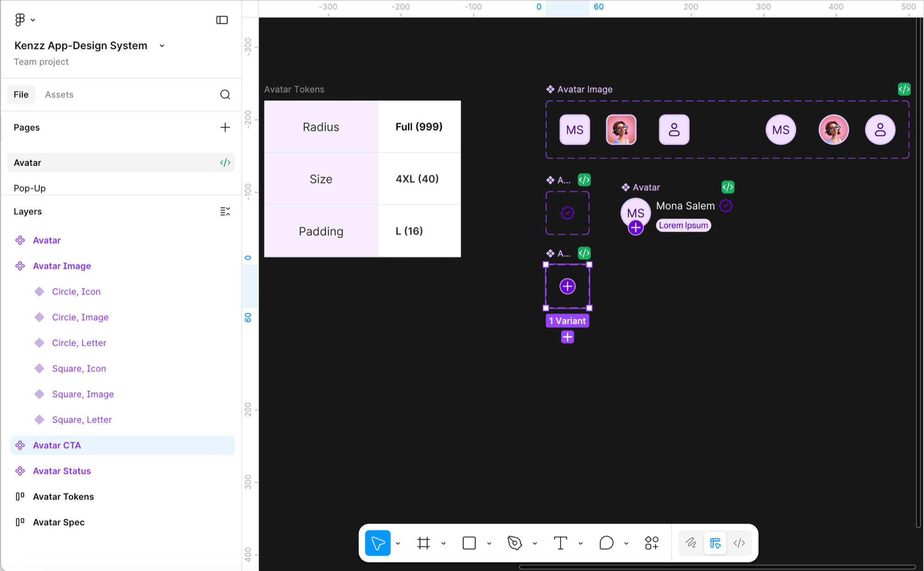Screen dimensions: 924x571
Task: Open Pen tool options dropdown arrow
Action: point(535,544)
